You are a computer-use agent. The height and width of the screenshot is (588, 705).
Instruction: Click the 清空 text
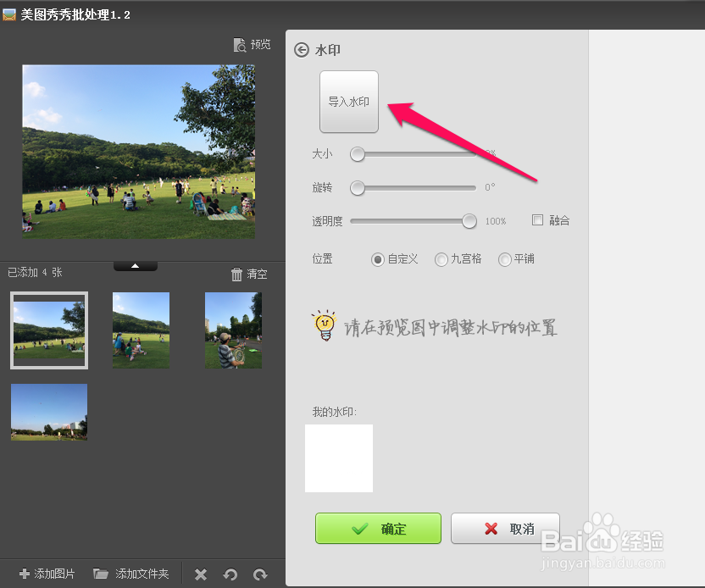pos(258,274)
